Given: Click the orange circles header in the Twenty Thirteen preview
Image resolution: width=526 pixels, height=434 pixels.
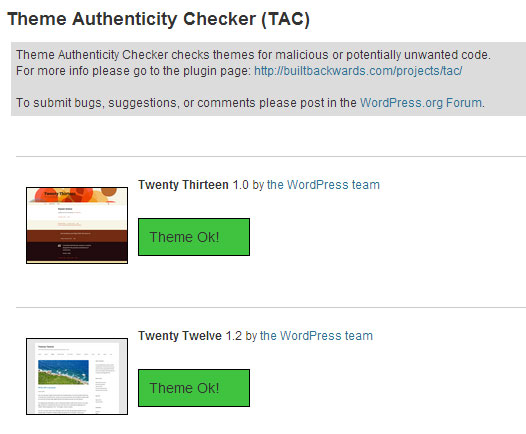Looking at the screenshot, I should [x=77, y=195].
